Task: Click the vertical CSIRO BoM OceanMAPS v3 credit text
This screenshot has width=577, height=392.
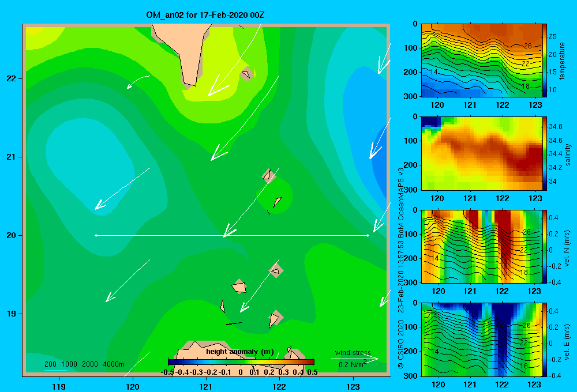Action: tap(401, 268)
